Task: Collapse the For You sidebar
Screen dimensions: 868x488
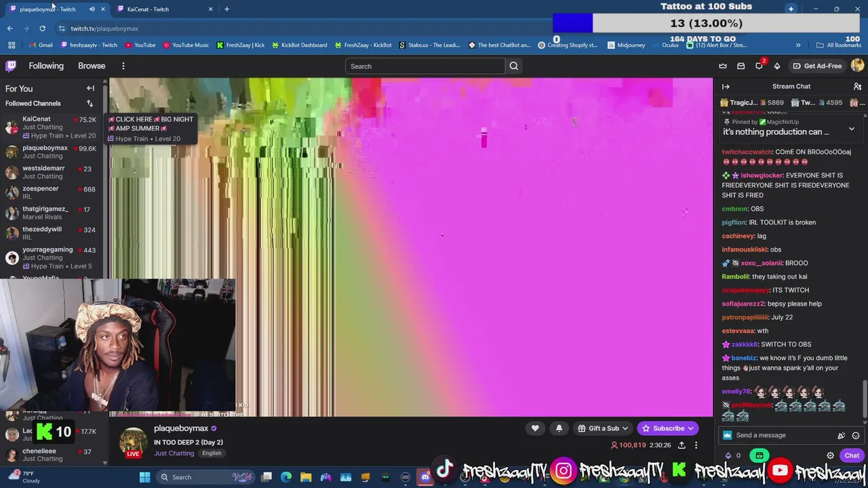Action: [x=90, y=88]
